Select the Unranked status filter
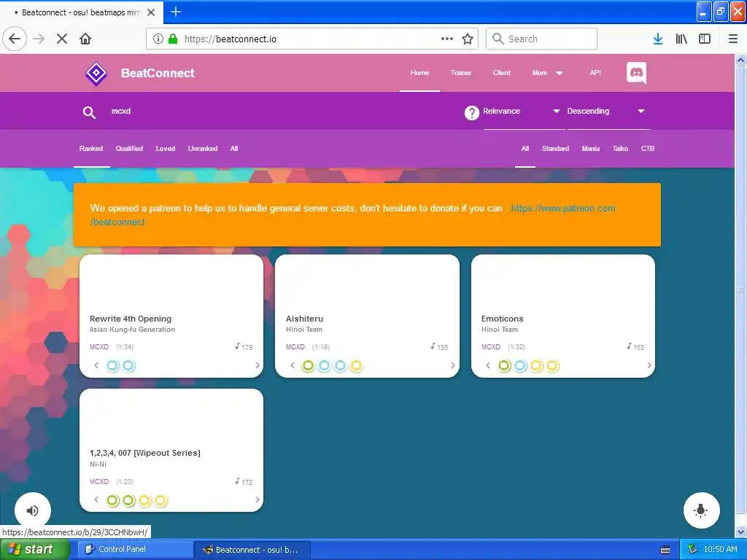This screenshot has width=747, height=560. point(203,149)
